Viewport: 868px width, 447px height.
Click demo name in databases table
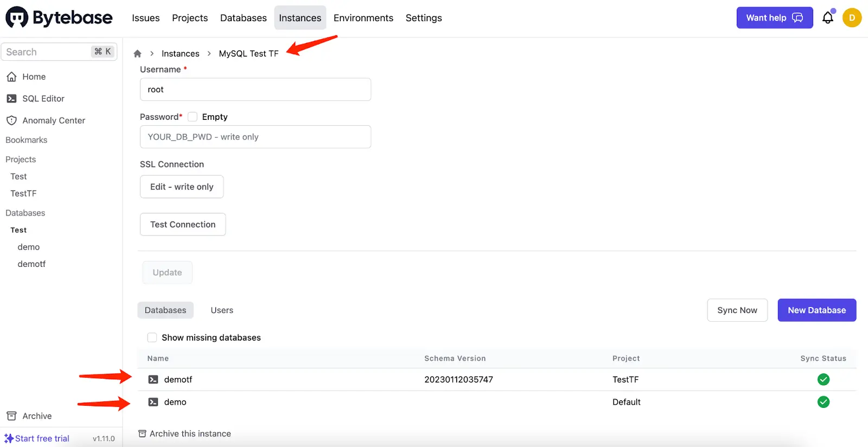tap(175, 402)
